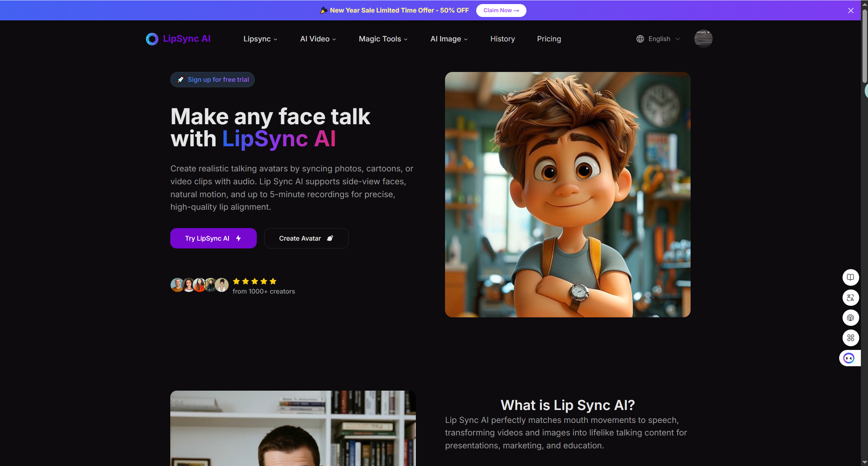Click the rocket icon in the free trial badge
The width and height of the screenshot is (868, 466).
tap(180, 79)
